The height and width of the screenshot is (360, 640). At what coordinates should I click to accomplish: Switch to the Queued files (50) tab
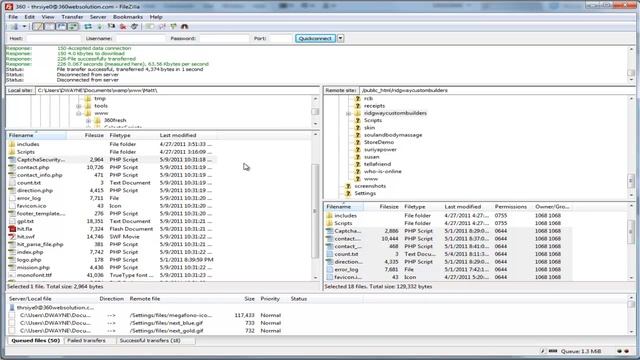coord(36,340)
